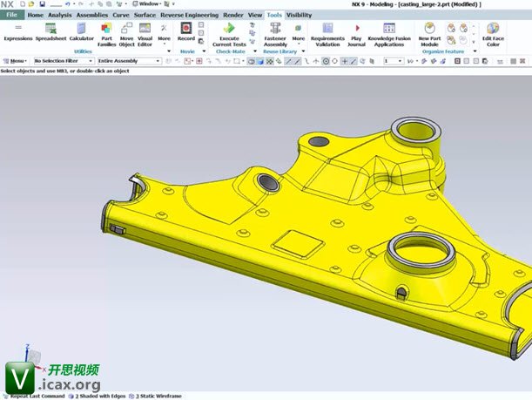Open the Reverse Engineering tab

pyautogui.click(x=190, y=15)
